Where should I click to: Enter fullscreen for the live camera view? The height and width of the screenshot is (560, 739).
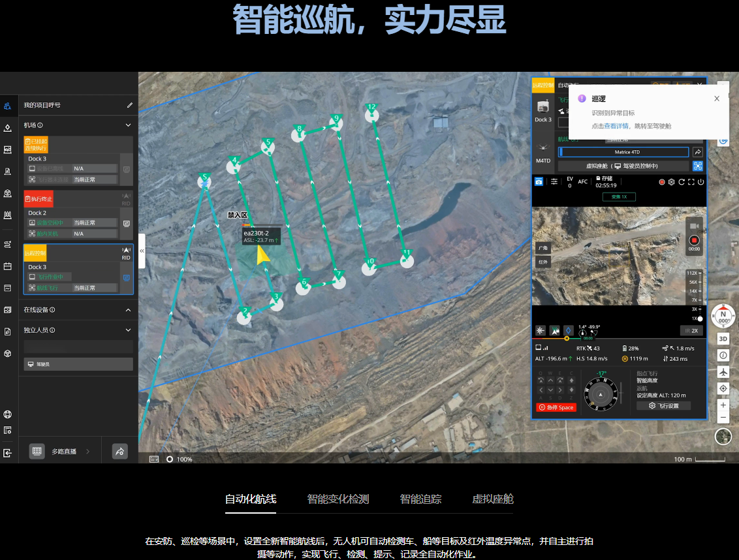[691, 182]
